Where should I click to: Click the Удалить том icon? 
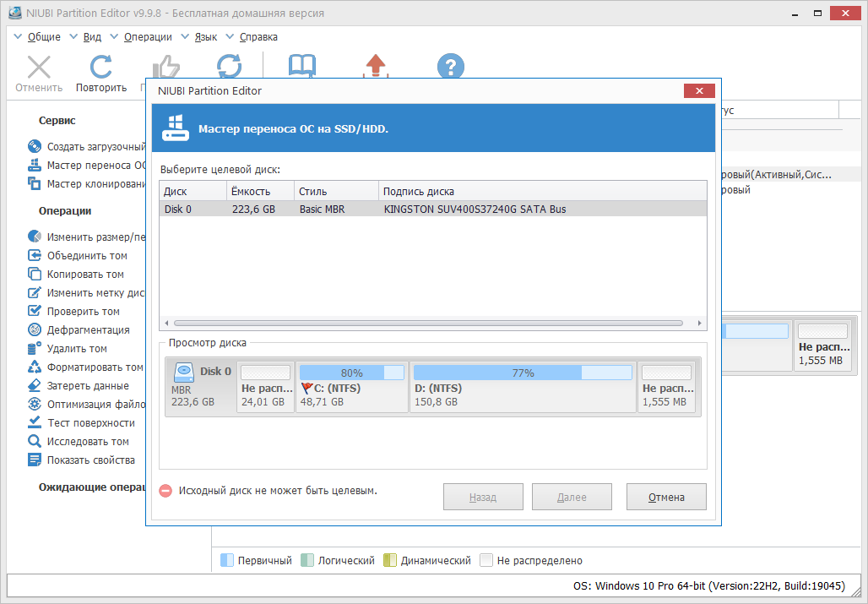pos(35,348)
